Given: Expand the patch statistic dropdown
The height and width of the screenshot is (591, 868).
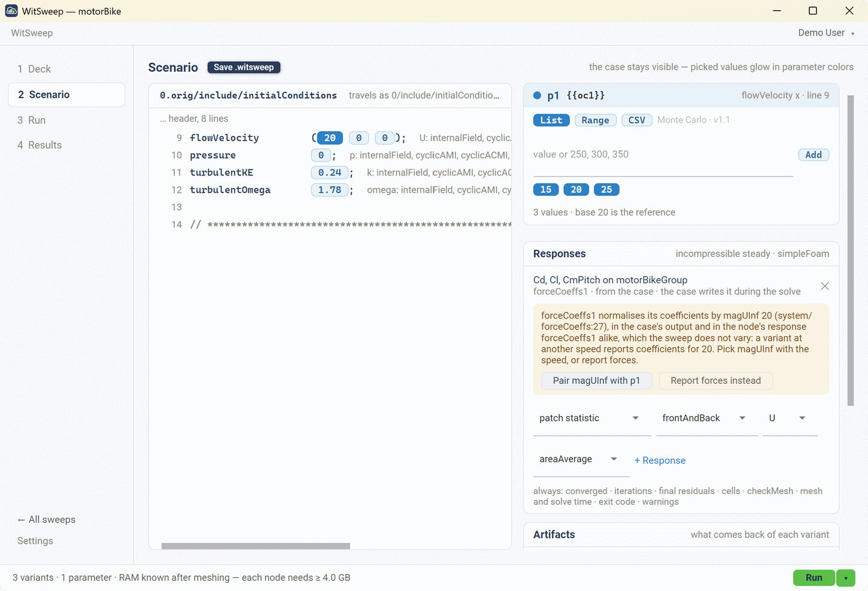Looking at the screenshot, I should point(592,418).
